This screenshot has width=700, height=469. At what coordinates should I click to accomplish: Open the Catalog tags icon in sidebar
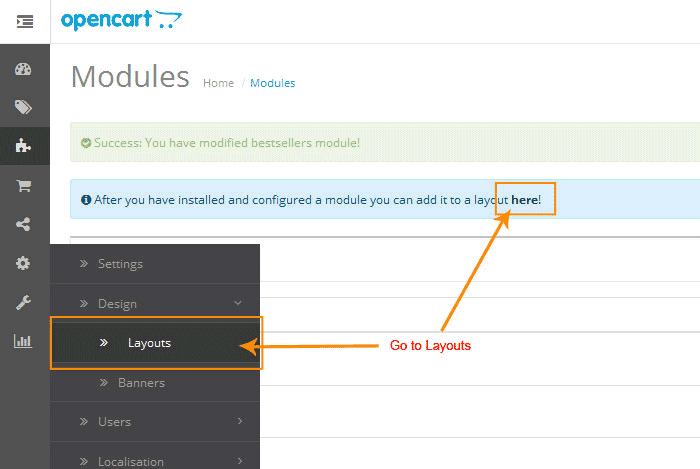23,107
